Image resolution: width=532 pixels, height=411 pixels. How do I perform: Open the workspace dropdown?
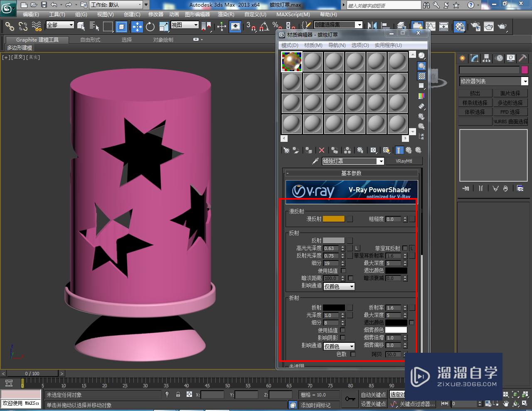119,5
